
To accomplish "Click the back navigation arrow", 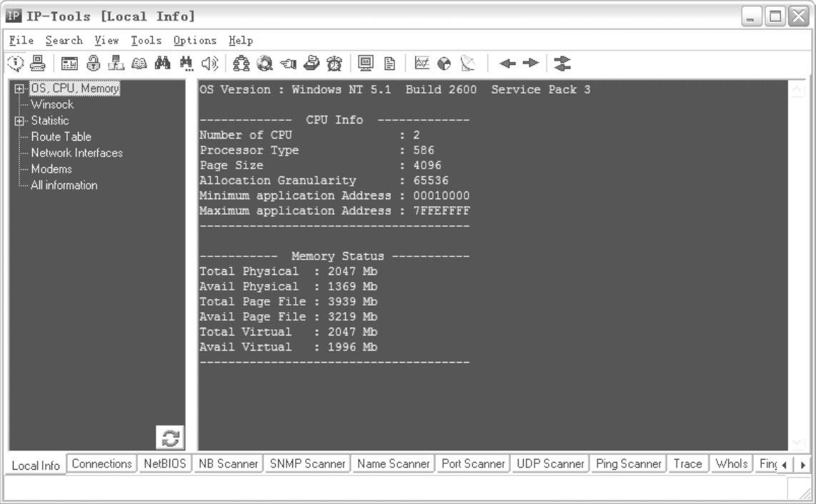I will [x=508, y=63].
